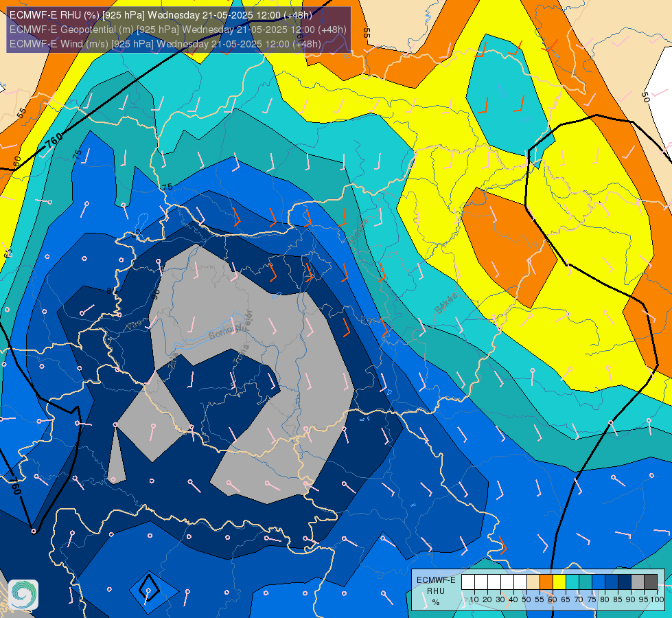Pick the teal 70–75% legend swatch

pos(586,582)
